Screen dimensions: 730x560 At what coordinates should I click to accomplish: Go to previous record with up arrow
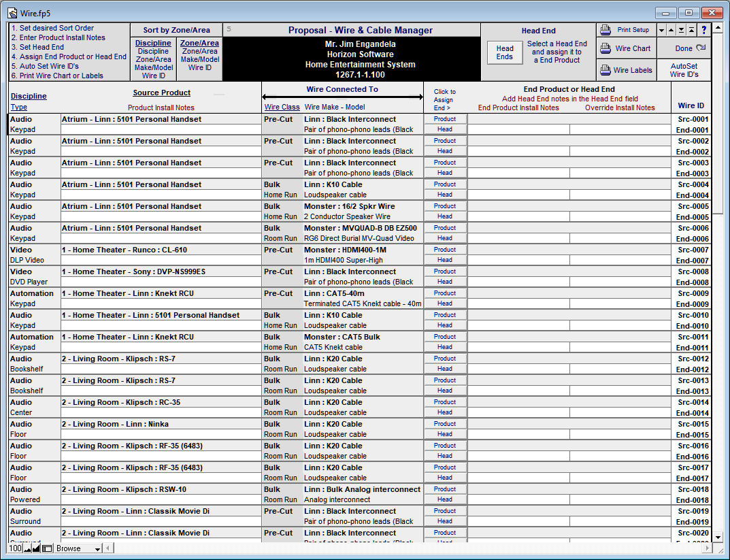tap(671, 30)
